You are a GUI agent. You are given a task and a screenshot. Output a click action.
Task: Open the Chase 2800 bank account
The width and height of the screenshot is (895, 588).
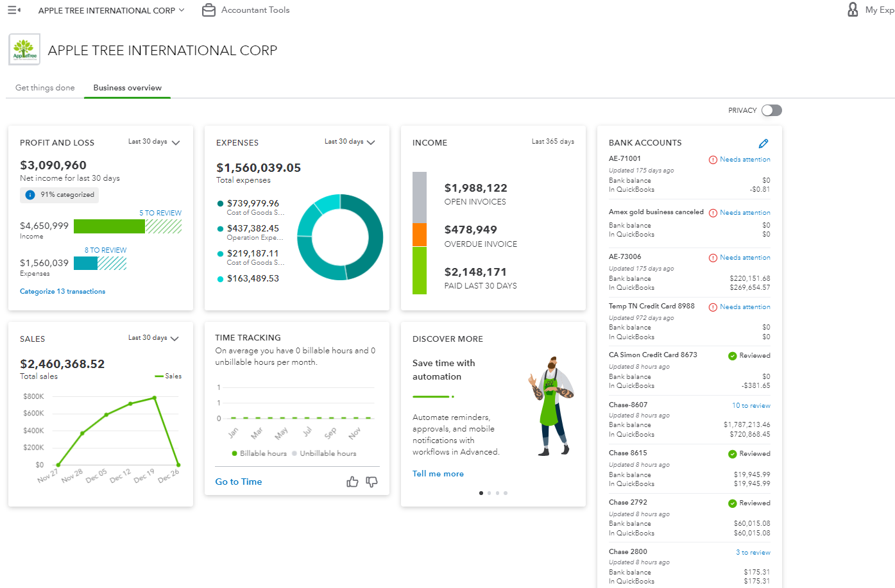click(x=628, y=552)
